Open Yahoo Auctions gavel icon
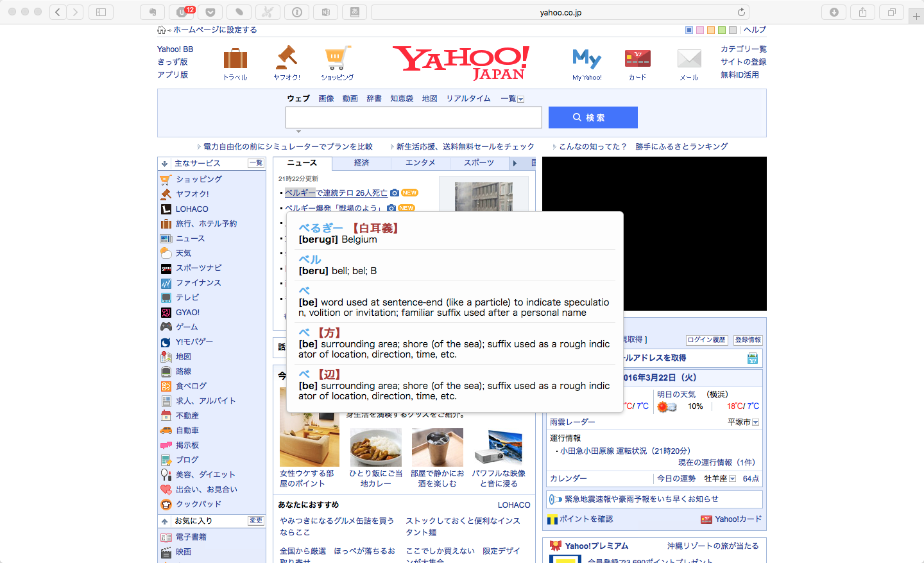 pyautogui.click(x=286, y=58)
